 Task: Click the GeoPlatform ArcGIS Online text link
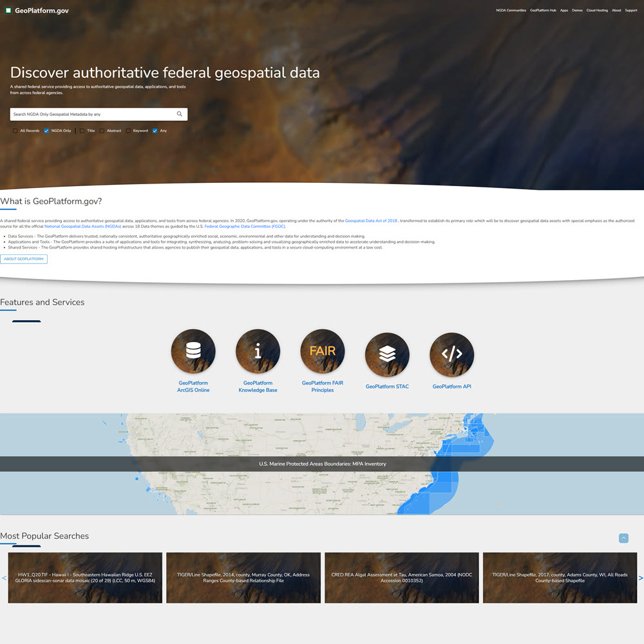pyautogui.click(x=193, y=386)
